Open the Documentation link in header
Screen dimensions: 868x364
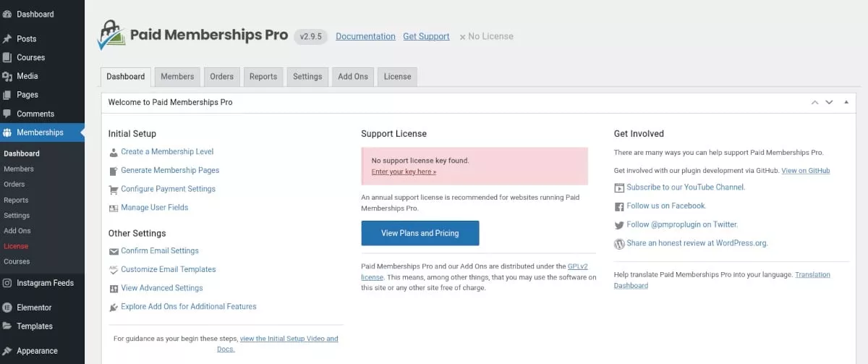(x=365, y=36)
